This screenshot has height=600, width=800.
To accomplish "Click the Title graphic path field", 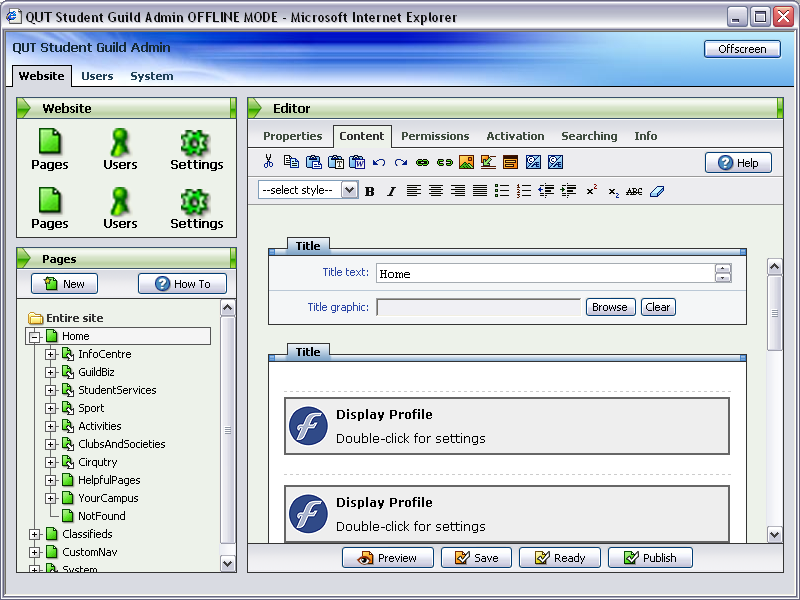I will 479,307.
